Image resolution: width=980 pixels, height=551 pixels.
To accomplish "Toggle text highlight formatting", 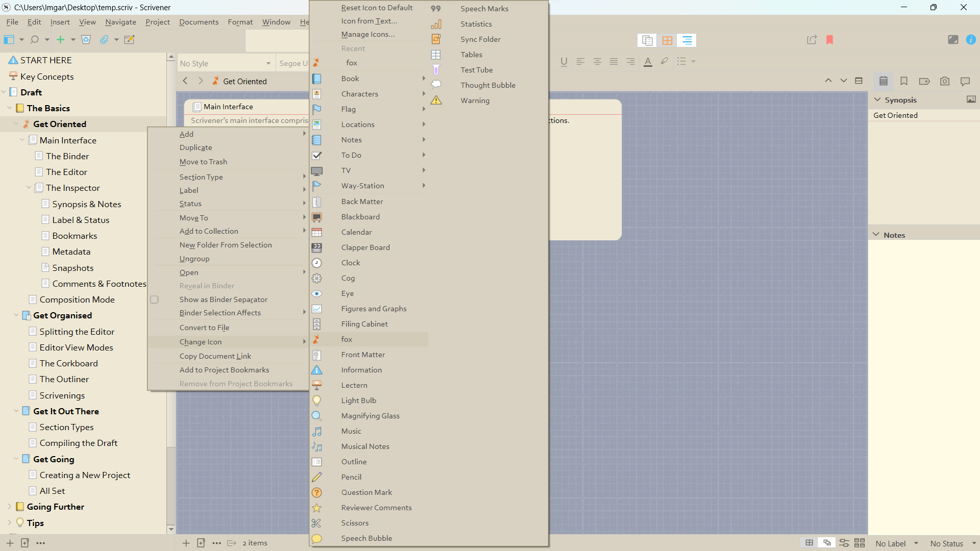I will click(664, 61).
